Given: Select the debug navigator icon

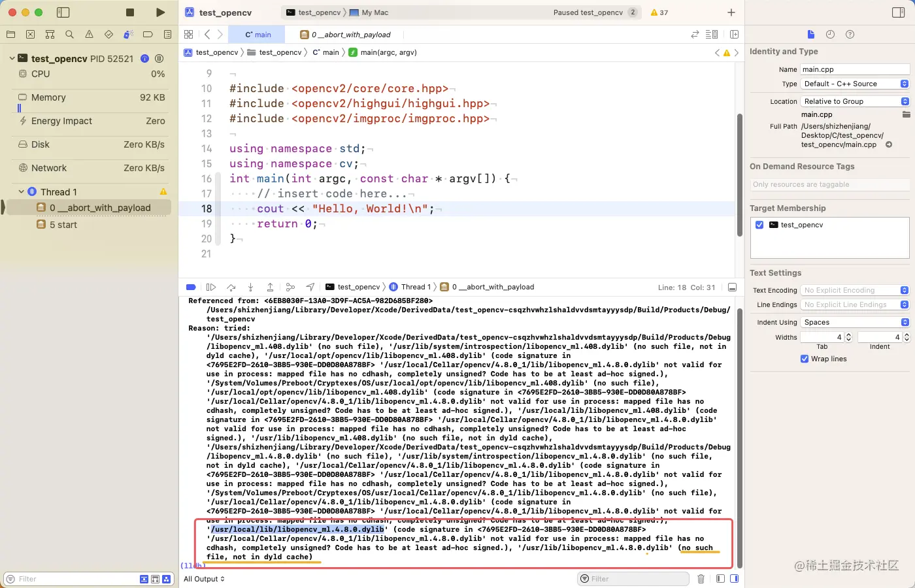Looking at the screenshot, I should (x=128, y=35).
